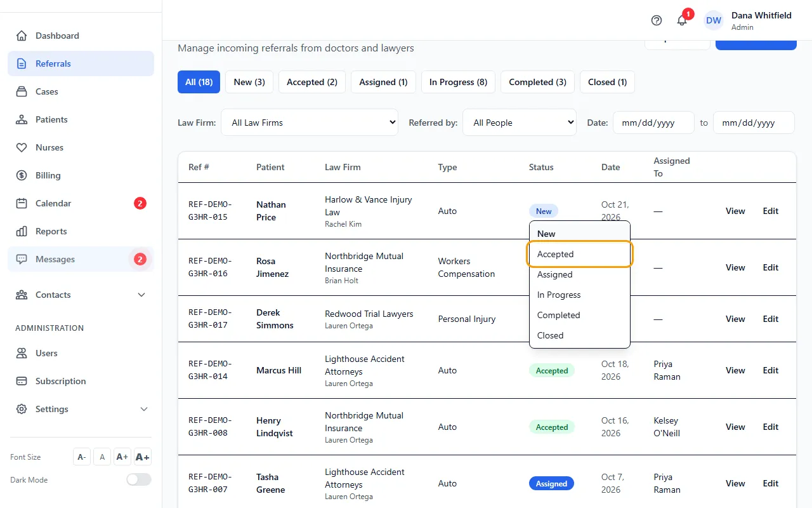Open Patients in the sidebar
This screenshot has width=812, height=508.
(x=81, y=119)
